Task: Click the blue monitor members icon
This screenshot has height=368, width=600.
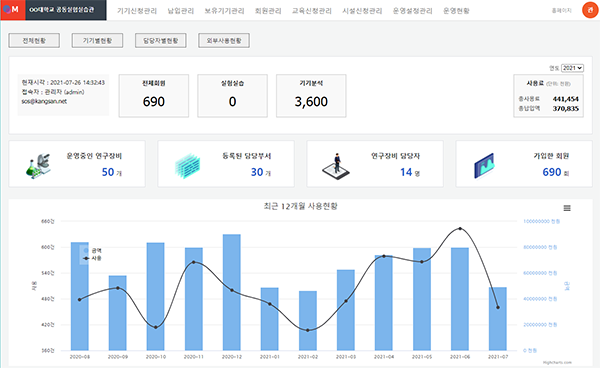Action: (484, 166)
